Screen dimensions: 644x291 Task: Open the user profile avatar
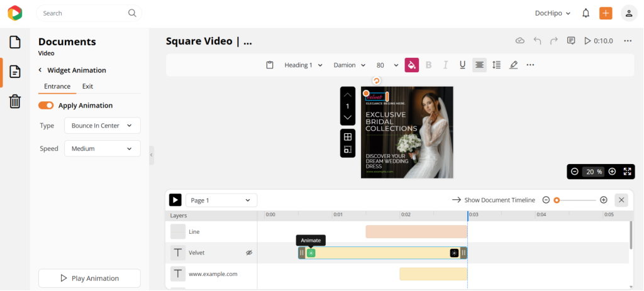click(x=629, y=13)
